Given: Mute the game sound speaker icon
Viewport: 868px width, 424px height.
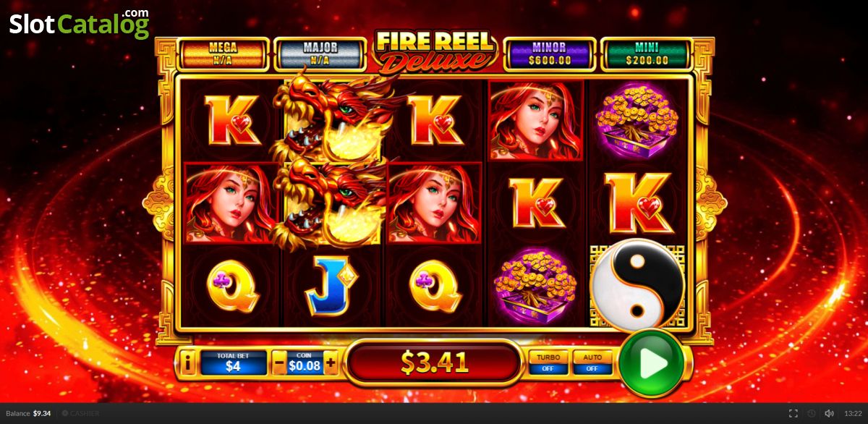Looking at the screenshot, I should pyautogui.click(x=829, y=413).
